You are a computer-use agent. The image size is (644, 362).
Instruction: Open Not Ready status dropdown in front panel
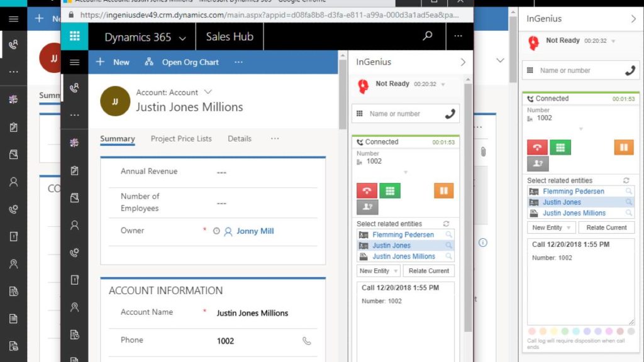443,84
